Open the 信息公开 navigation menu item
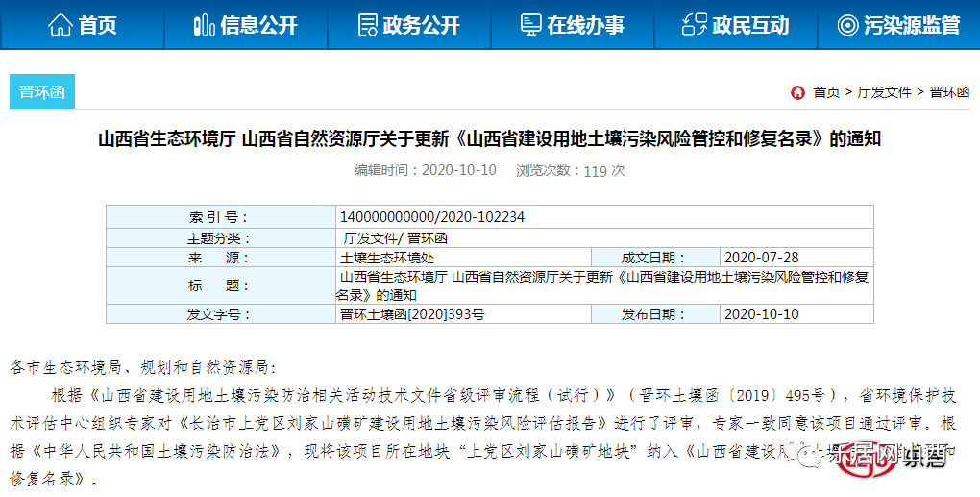Viewport: 980px width, 497px height. (x=246, y=25)
